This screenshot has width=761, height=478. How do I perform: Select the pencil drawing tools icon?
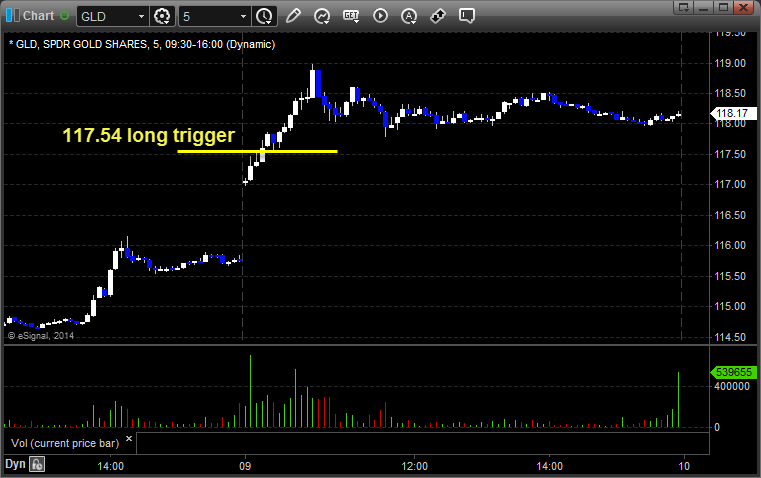(293, 16)
